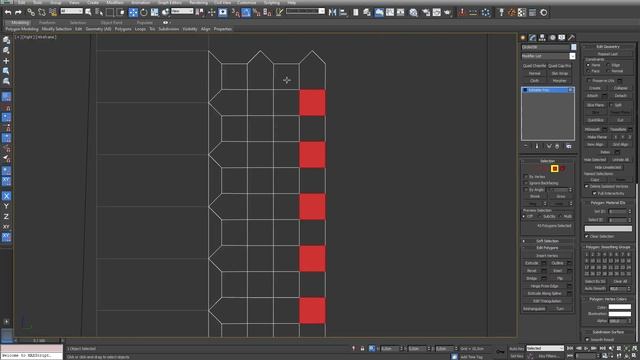Click Configure Modifier Sets icon

coord(569,146)
